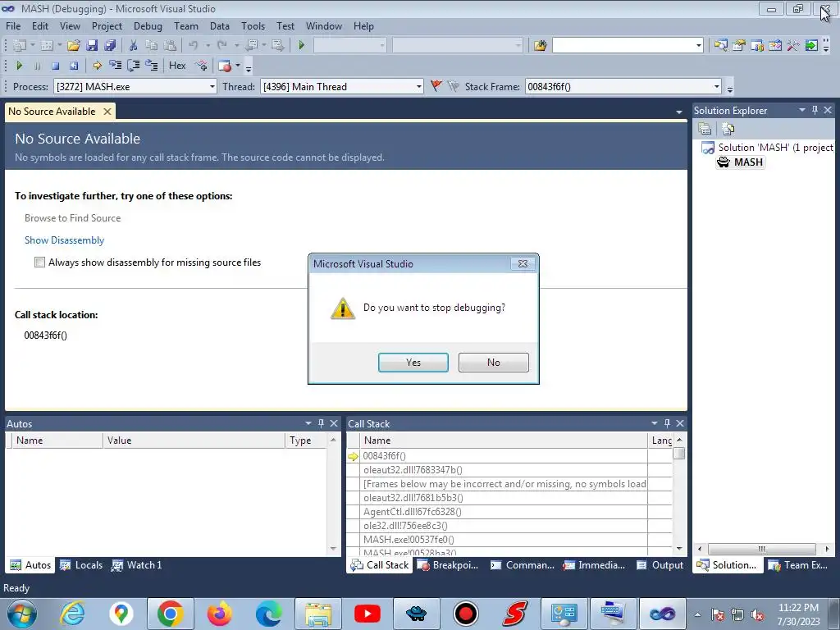Click the Save All icon
840x630 pixels.
(110, 46)
